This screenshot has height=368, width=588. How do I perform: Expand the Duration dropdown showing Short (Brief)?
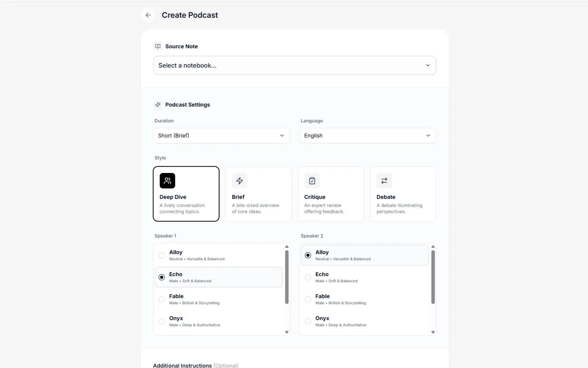[221, 136]
